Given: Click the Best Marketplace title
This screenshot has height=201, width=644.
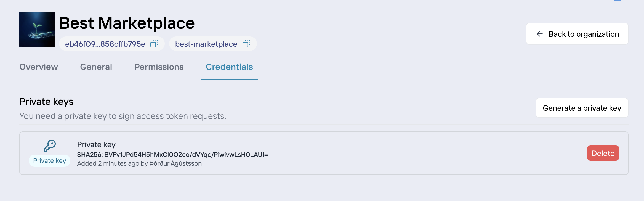Looking at the screenshot, I should (x=127, y=23).
